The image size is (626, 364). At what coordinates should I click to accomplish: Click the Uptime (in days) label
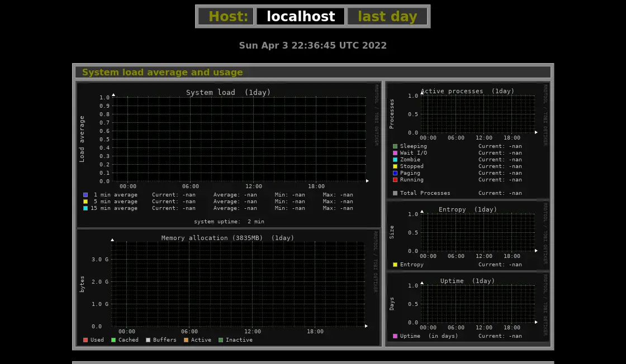[x=429, y=336]
